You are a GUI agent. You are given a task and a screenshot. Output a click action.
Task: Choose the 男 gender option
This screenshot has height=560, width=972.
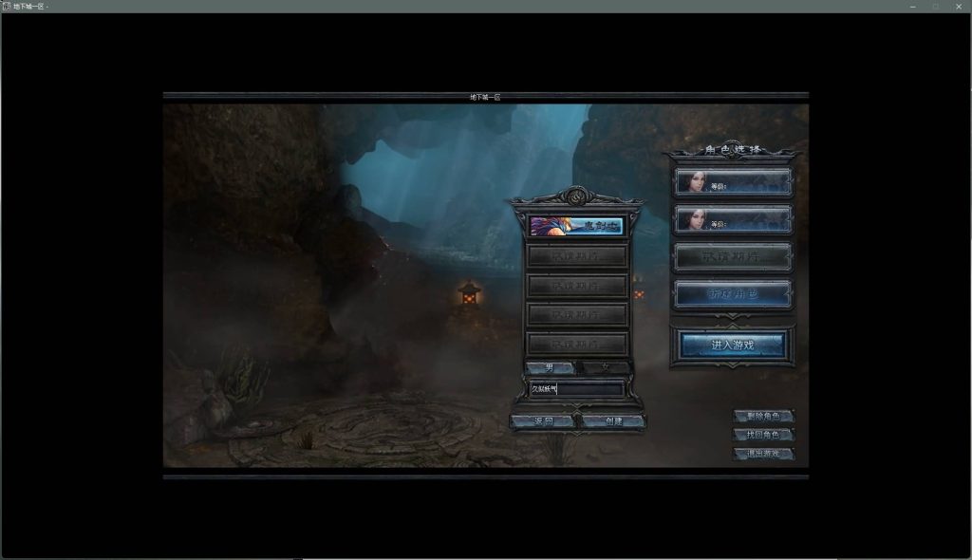coord(550,367)
